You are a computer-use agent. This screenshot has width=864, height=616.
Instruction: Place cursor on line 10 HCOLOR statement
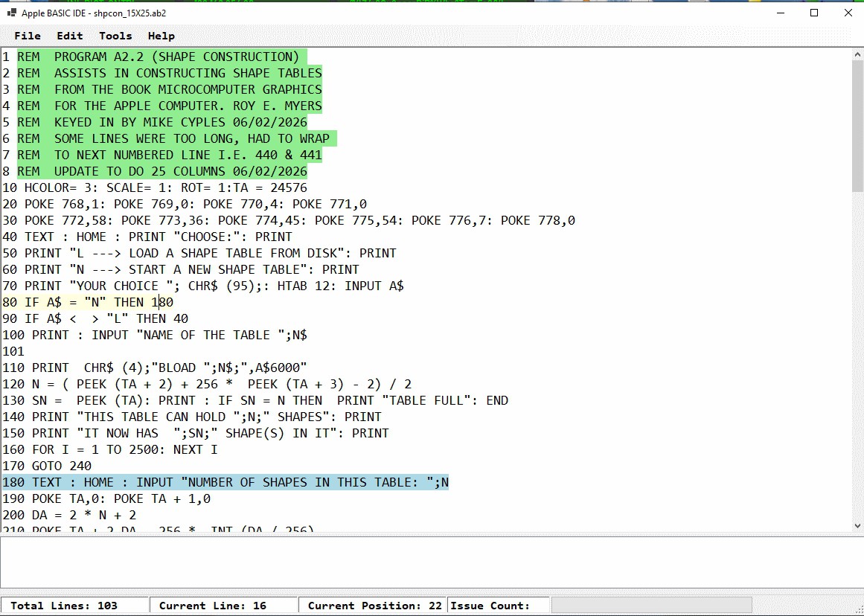tap(155, 188)
